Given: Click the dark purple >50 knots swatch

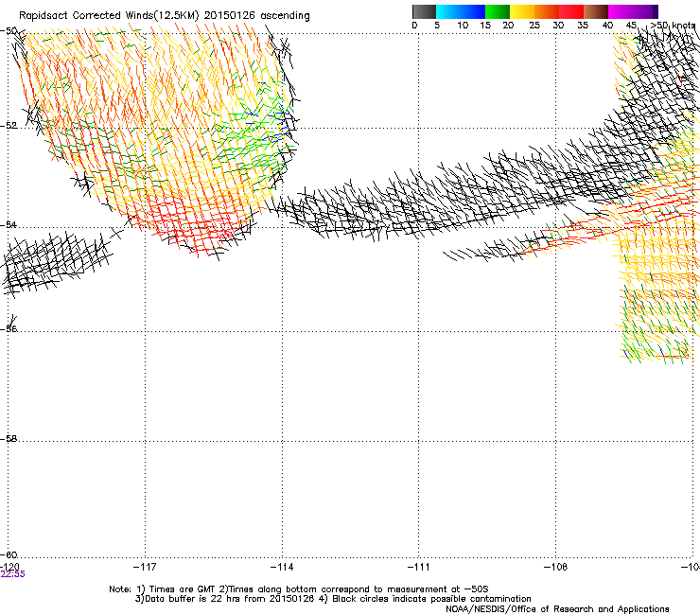Looking at the screenshot, I should pyautogui.click(x=655, y=11).
